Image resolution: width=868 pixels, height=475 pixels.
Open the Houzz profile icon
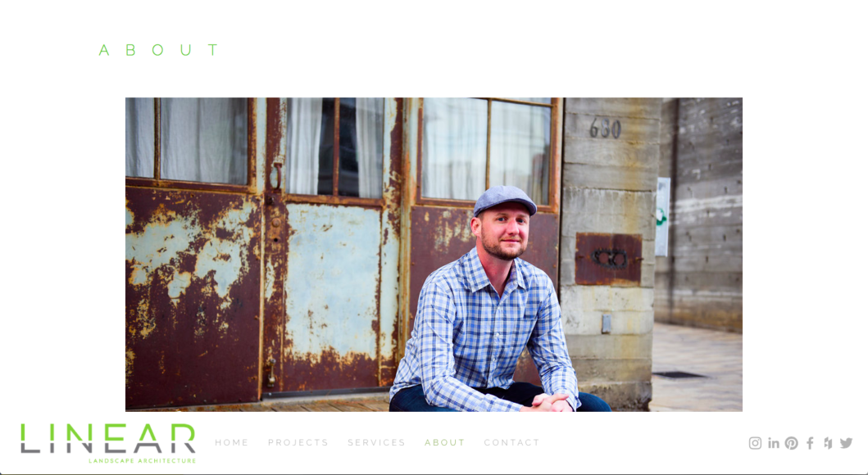point(828,443)
